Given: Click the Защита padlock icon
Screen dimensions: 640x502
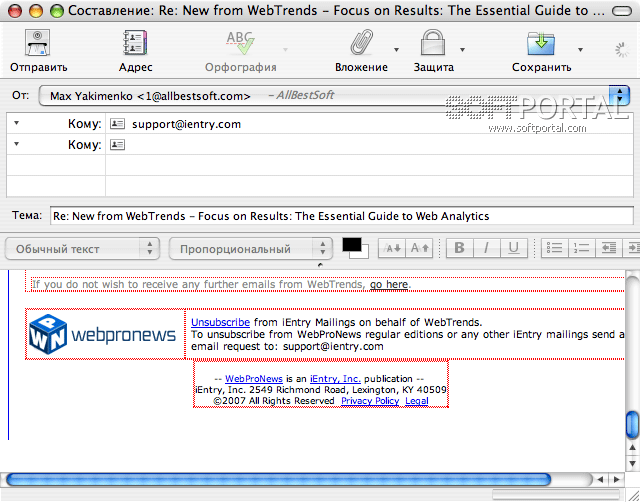Looking at the screenshot, I should point(433,42).
